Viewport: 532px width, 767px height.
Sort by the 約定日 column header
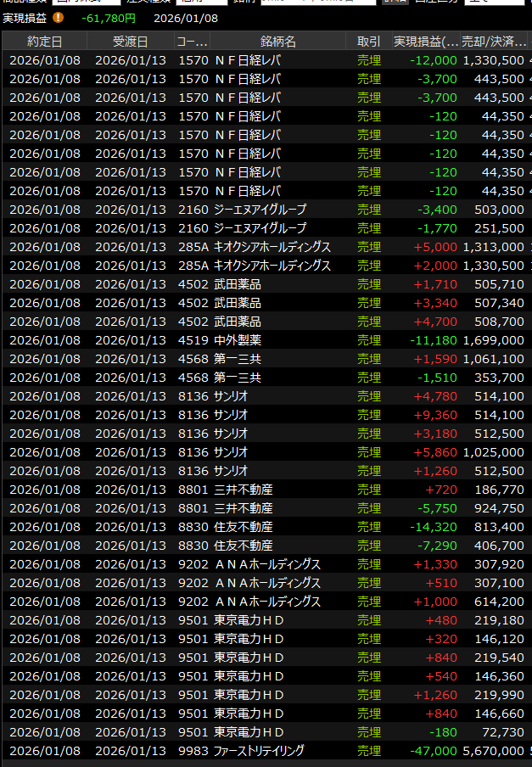click(x=44, y=42)
